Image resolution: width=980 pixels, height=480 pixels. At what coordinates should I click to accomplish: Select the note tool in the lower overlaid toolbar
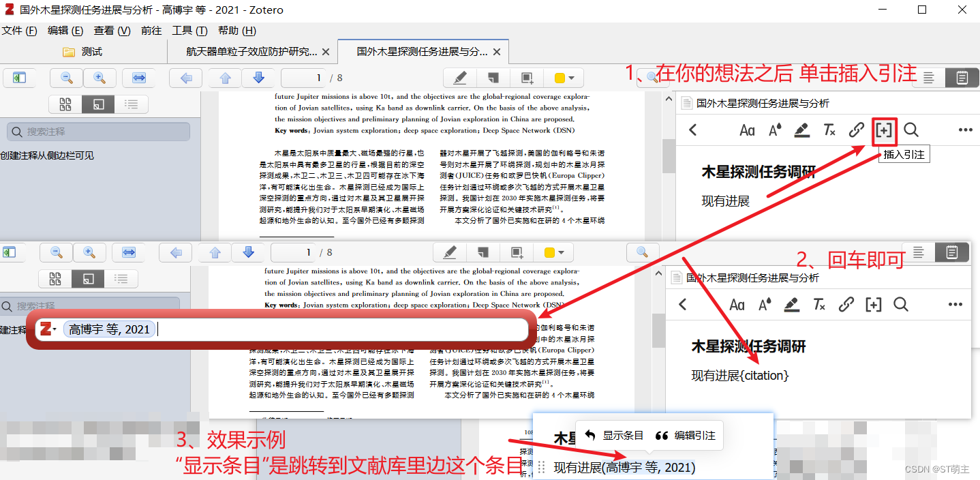pos(483,252)
